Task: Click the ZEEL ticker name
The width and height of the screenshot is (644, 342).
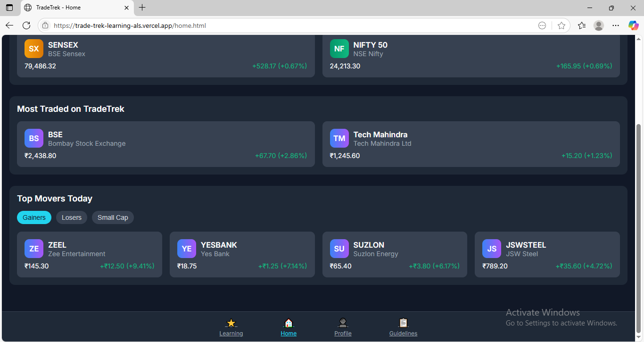Action: [x=57, y=245]
